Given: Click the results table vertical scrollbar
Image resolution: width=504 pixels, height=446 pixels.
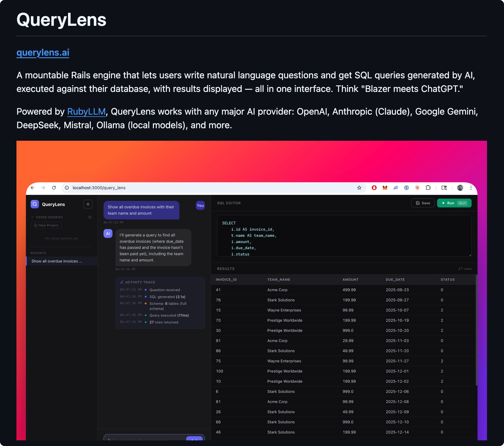Looking at the screenshot, I should pos(477,330).
